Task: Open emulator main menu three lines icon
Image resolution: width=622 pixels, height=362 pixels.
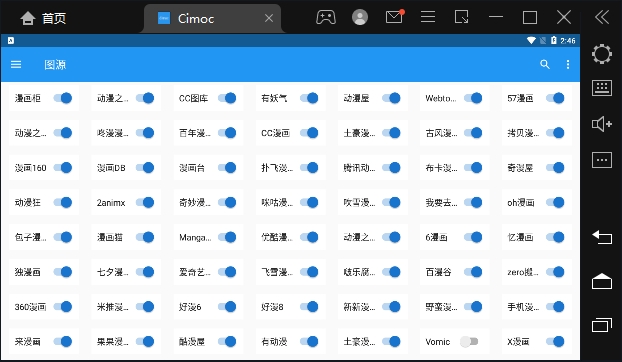Action: (428, 17)
